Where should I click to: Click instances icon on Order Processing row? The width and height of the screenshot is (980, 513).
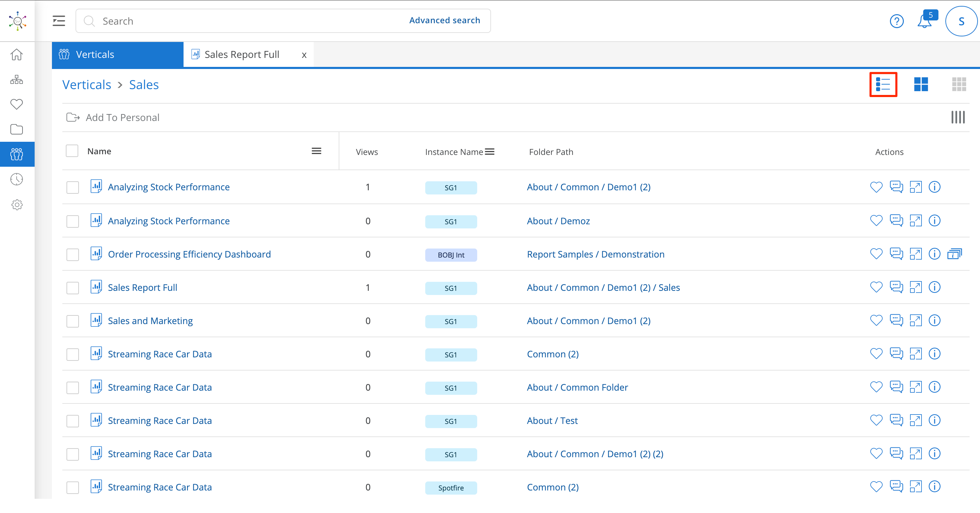click(x=954, y=254)
